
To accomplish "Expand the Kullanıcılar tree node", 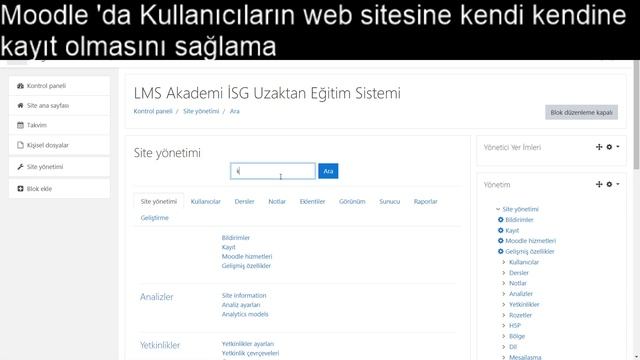I will (504, 262).
